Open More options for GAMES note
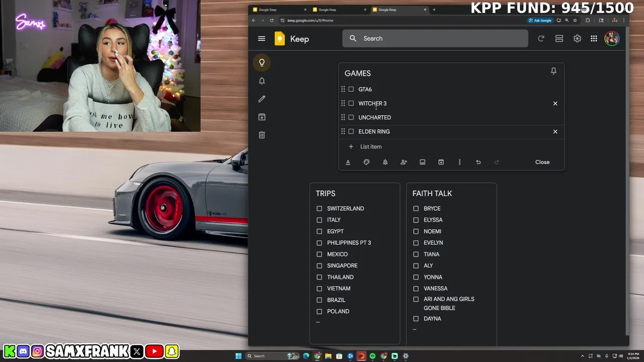Image resolution: width=644 pixels, height=362 pixels. (459, 162)
